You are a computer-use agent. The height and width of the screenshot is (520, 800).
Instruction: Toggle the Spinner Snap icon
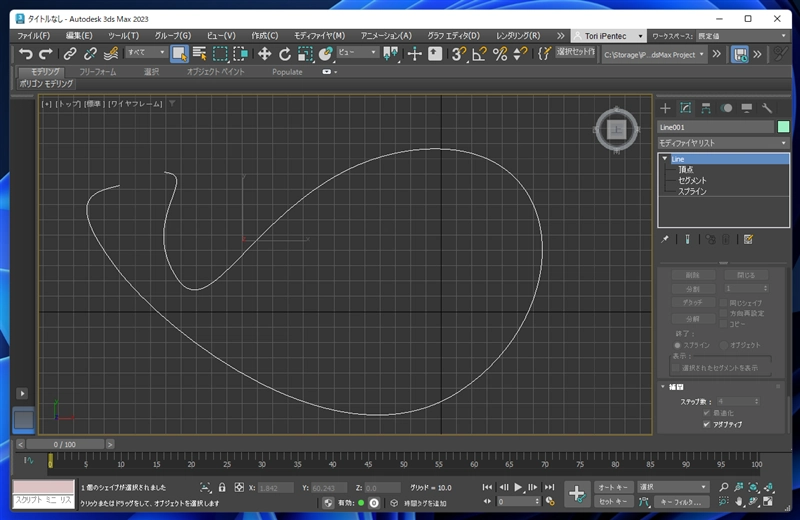(520, 54)
